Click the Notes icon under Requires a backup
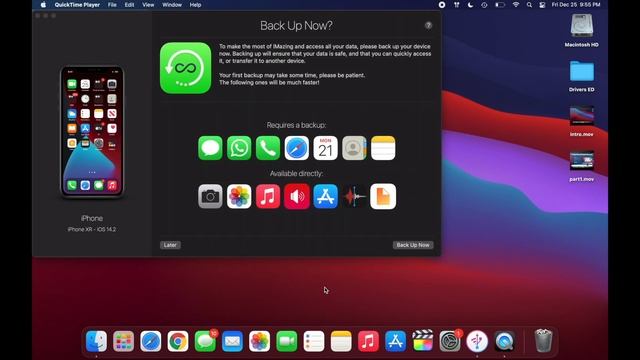 point(383,148)
